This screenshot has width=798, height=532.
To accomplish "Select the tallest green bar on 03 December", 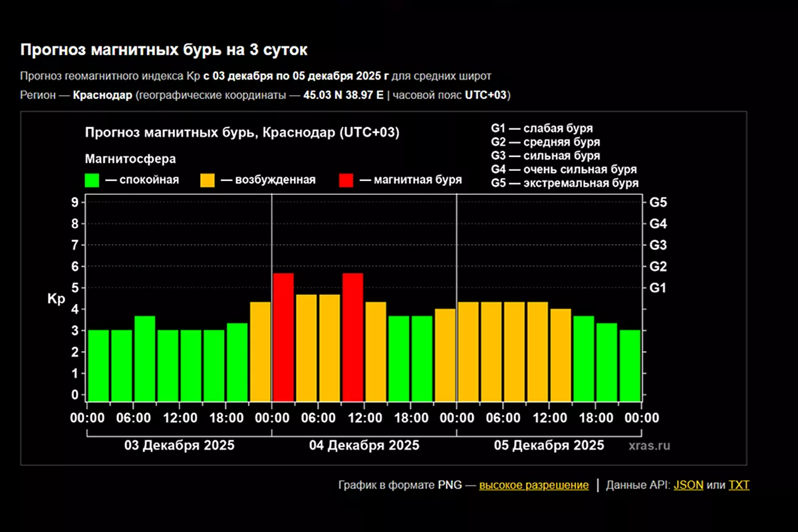I will tap(145, 358).
